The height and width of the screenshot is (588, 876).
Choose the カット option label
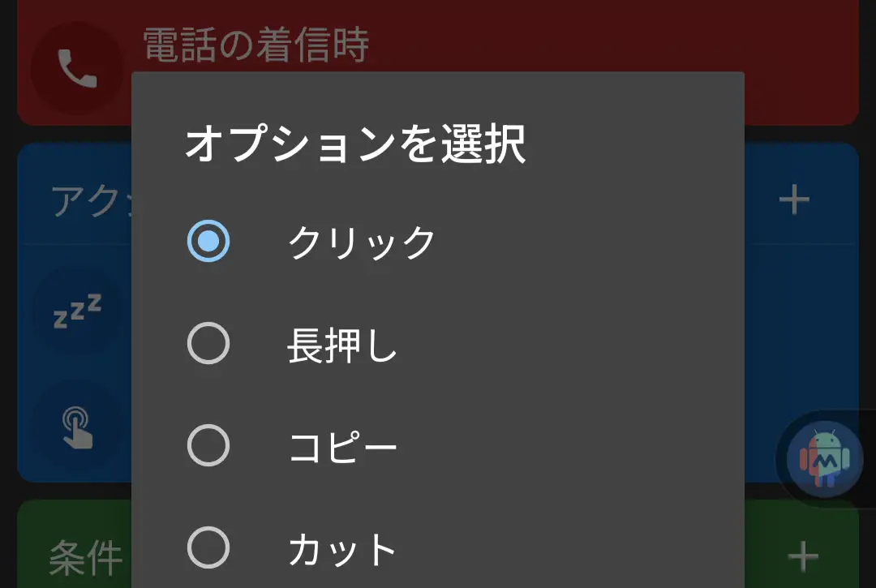pos(343,549)
